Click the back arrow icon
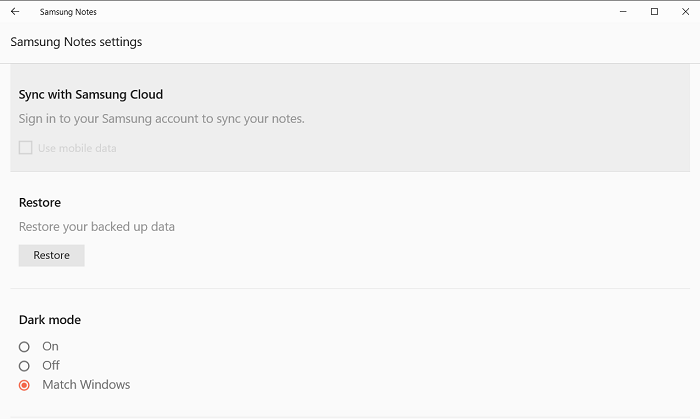The height and width of the screenshot is (419, 700). click(15, 12)
